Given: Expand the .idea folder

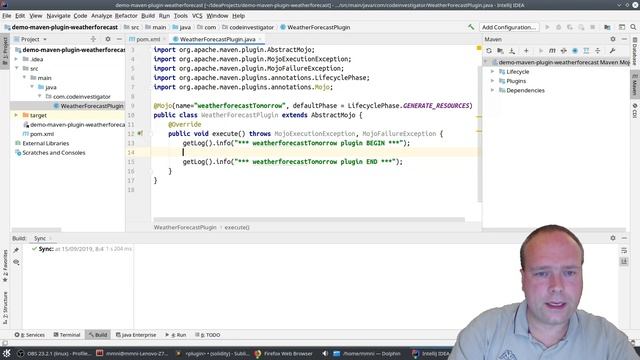Looking at the screenshot, I should tap(17, 59).
